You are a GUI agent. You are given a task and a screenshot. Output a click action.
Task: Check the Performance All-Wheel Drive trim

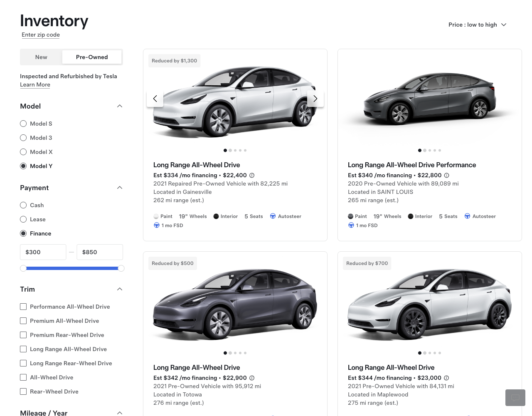(23, 307)
